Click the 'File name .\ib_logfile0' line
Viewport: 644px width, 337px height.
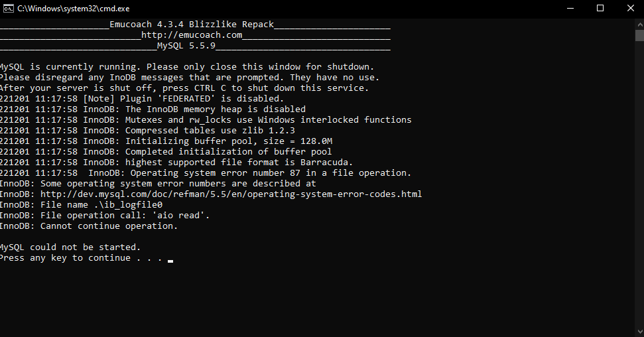82,205
